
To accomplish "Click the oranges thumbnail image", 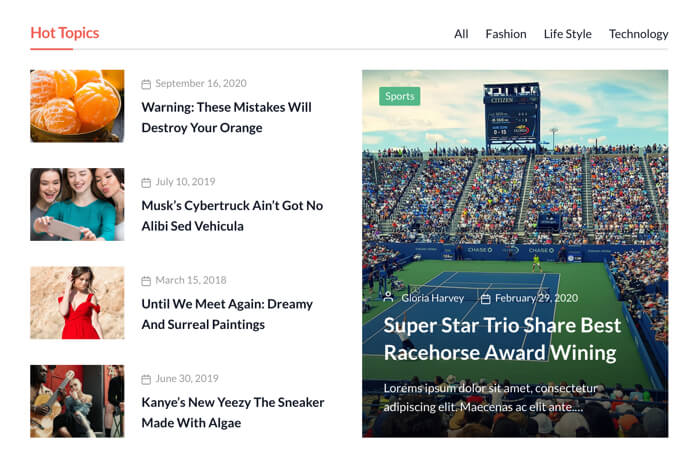I will pos(77,106).
